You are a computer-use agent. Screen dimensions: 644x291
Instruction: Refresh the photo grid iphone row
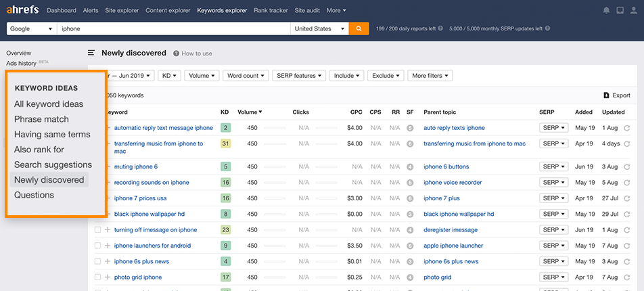[x=626, y=277]
